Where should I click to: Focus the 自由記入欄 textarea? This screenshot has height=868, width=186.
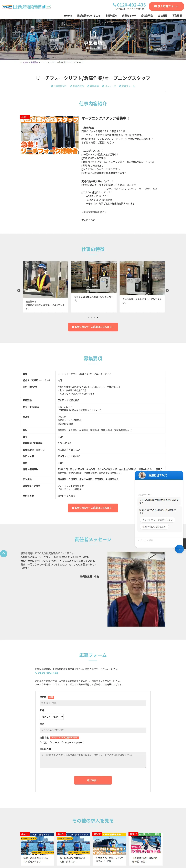93,761
